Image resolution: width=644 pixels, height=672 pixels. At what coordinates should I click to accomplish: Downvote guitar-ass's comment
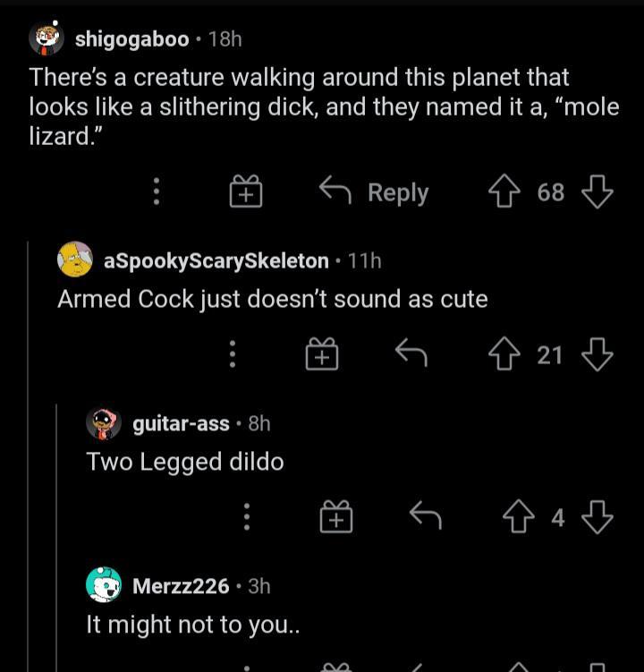(x=597, y=517)
